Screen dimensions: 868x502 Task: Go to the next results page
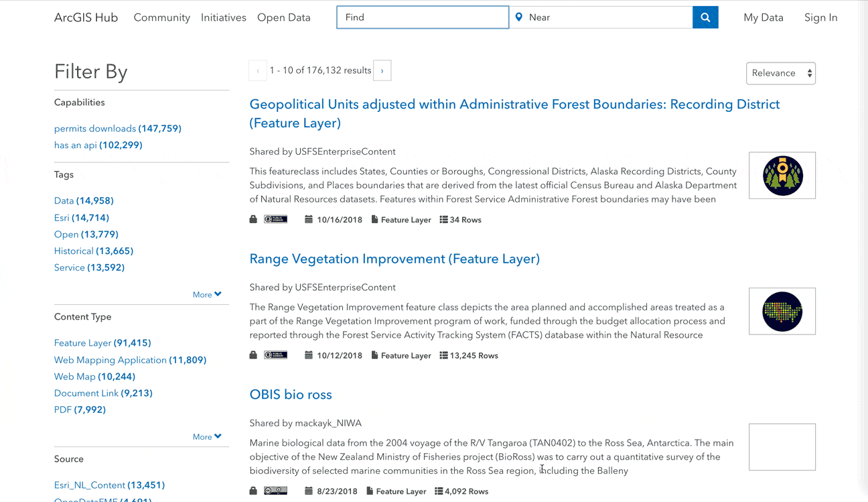click(382, 70)
